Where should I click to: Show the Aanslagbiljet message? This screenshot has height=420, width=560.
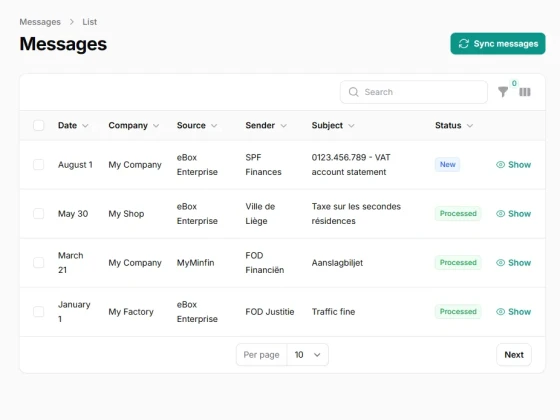[x=514, y=262]
